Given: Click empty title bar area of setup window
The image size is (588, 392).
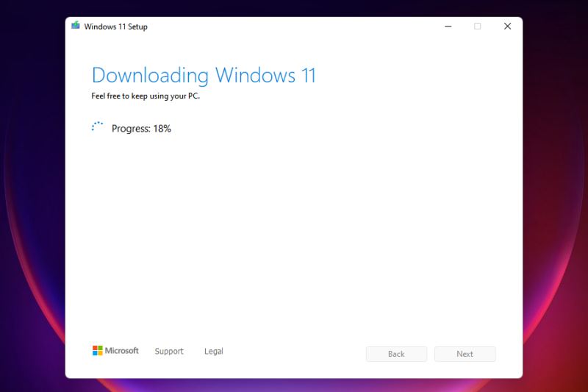Looking at the screenshot, I should tap(294, 26).
